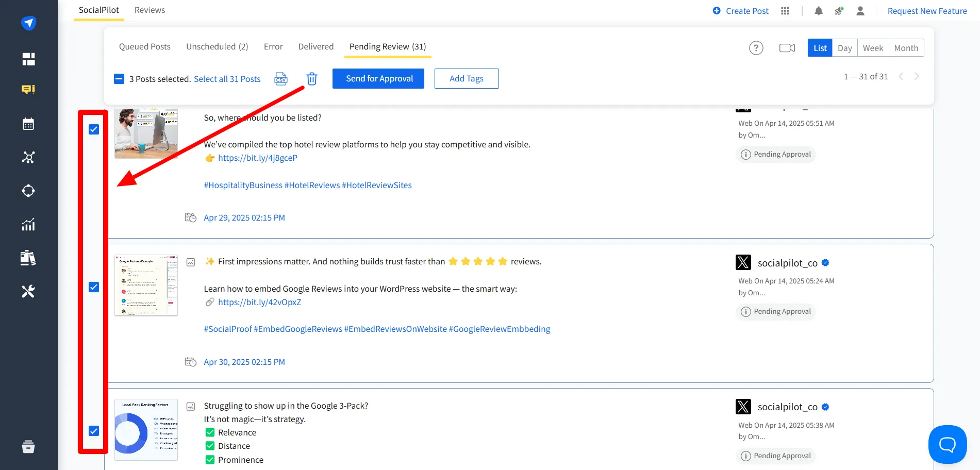This screenshot has height=470, width=980.
Task: Open the apps grid icon in header
Action: coord(785,11)
